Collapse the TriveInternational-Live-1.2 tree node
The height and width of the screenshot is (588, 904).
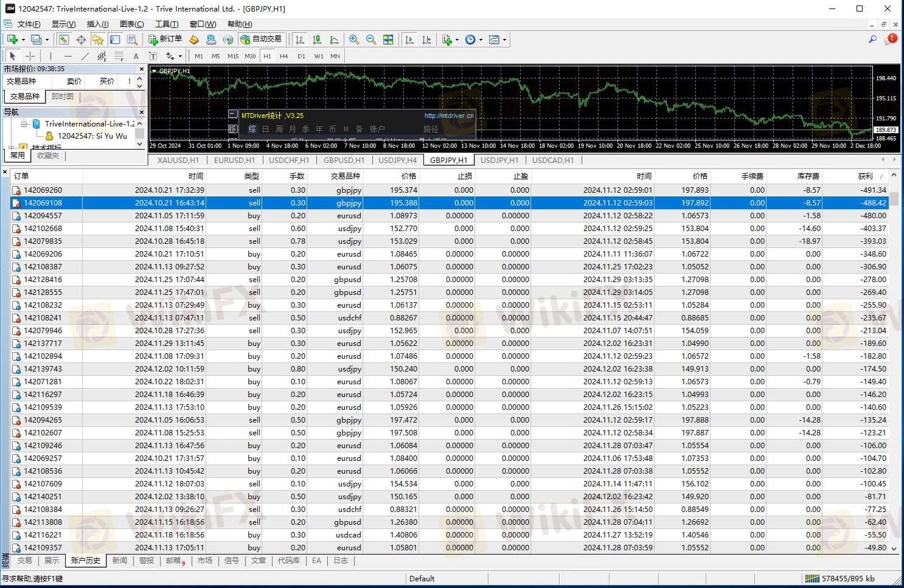(x=24, y=124)
